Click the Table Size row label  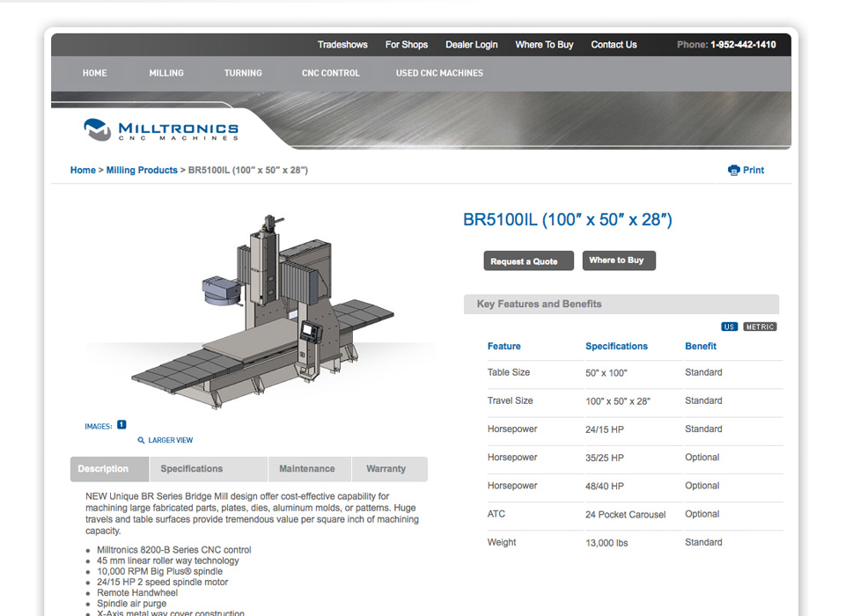coord(509,372)
